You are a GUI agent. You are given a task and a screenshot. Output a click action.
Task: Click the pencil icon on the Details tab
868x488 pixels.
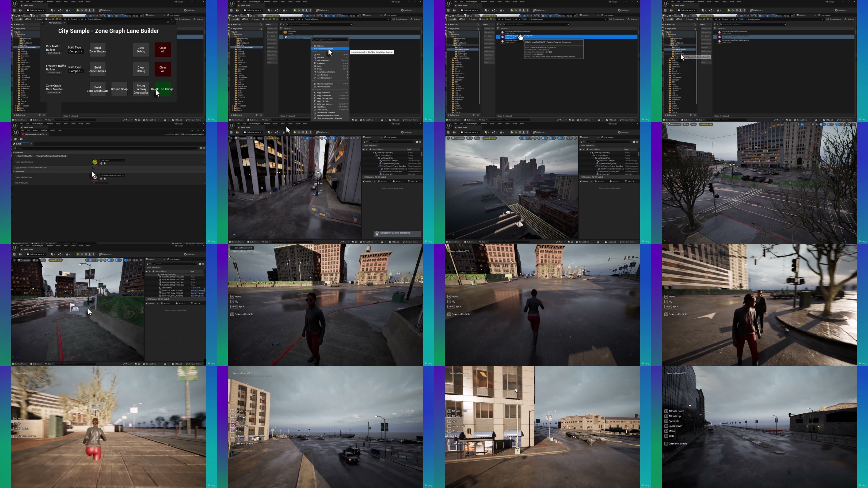pos(14,144)
